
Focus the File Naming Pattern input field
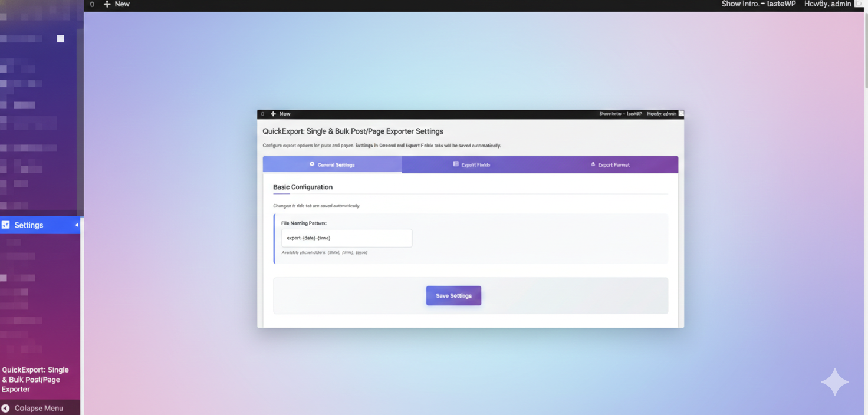click(347, 238)
